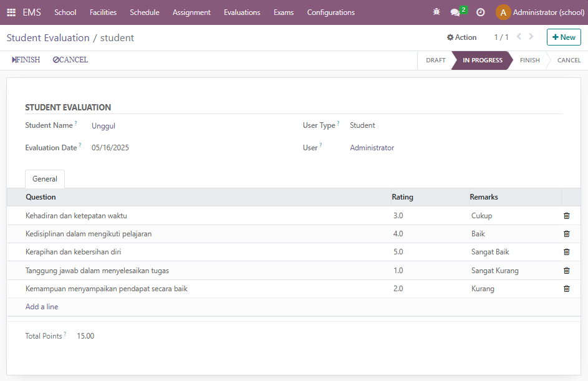Open the debug bug icon
This screenshot has height=381, width=588.
pos(436,12)
